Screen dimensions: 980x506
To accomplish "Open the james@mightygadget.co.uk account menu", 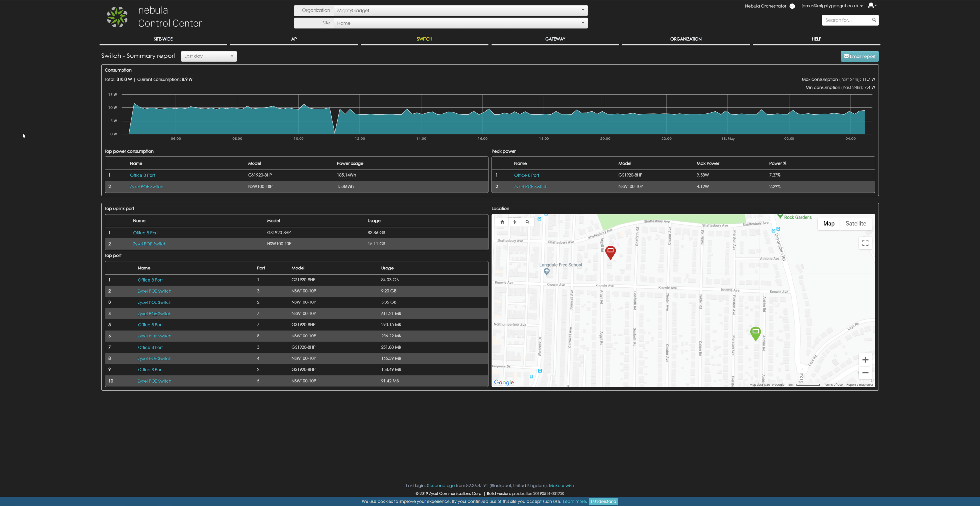I will tap(832, 6).
